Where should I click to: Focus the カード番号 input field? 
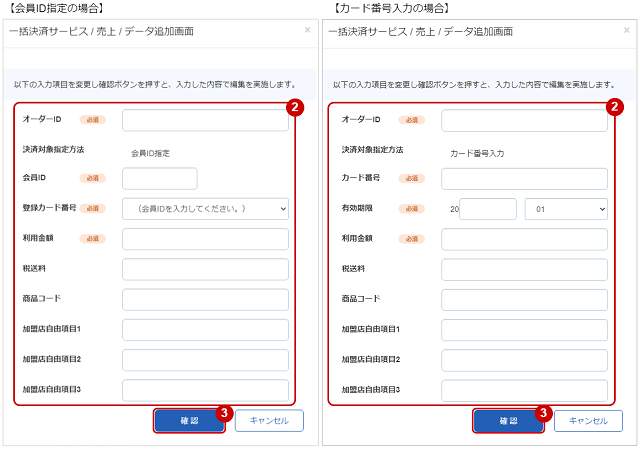[524, 179]
